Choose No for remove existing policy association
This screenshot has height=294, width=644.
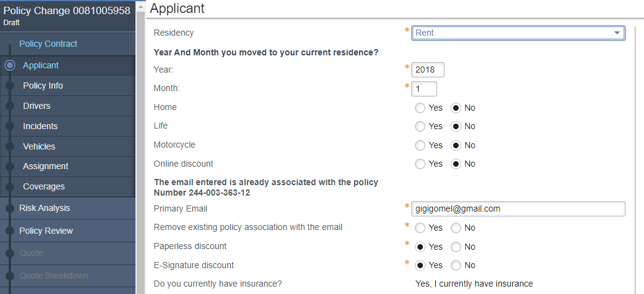tap(456, 228)
